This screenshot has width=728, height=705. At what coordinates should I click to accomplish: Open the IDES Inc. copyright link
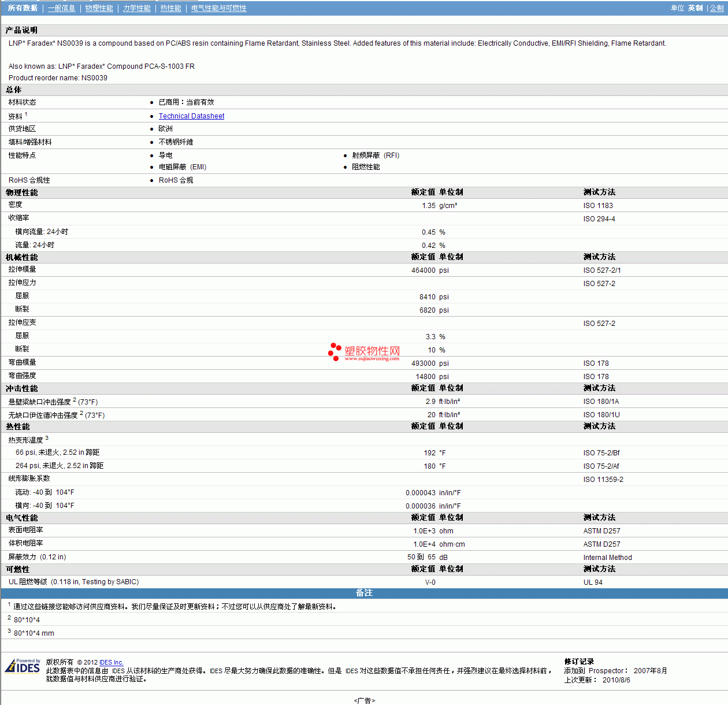111,663
